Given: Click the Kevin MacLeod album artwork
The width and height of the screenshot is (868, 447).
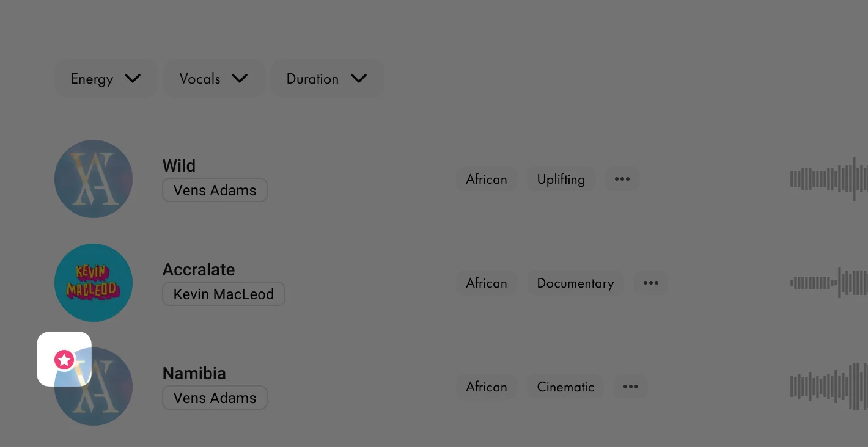Looking at the screenshot, I should tap(94, 283).
